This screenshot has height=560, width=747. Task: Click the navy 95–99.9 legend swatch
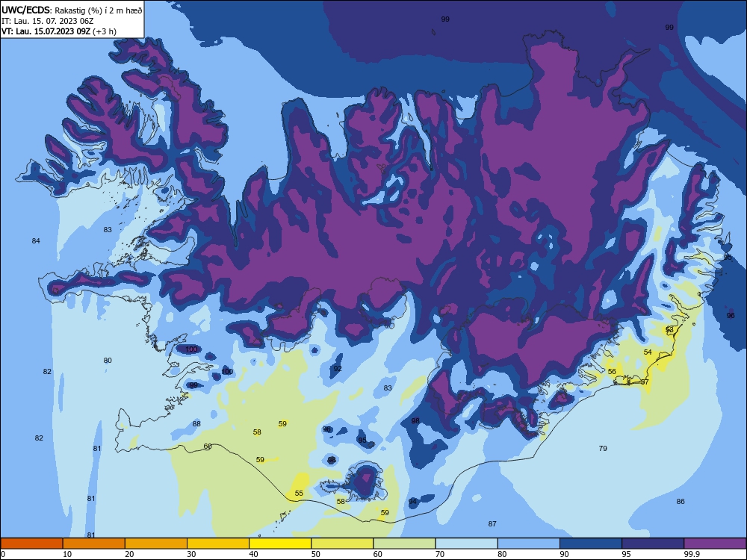(x=653, y=544)
